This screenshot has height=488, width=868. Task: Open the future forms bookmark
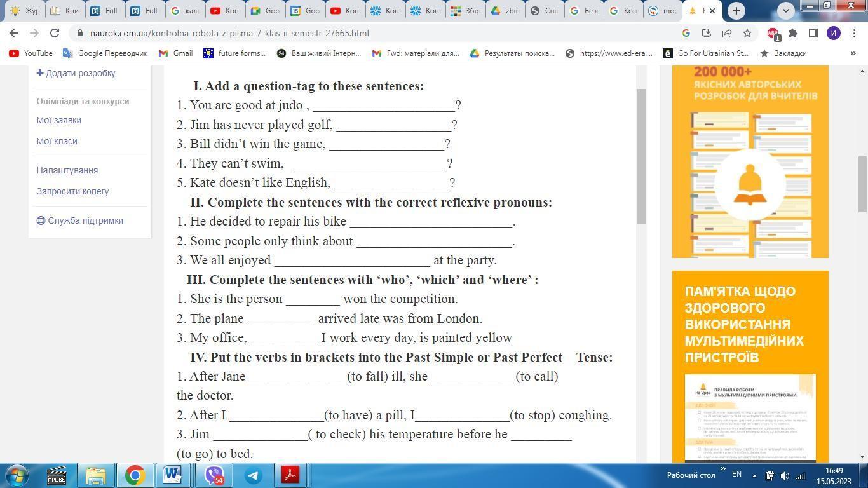(234, 53)
